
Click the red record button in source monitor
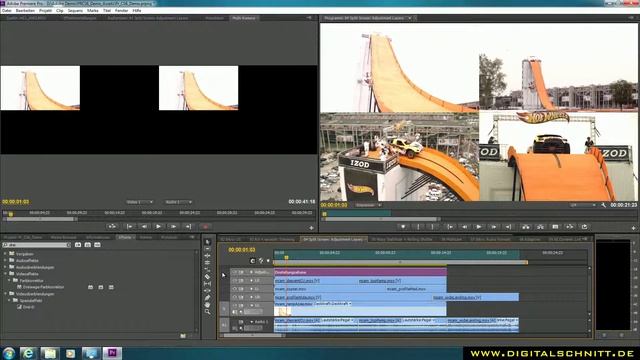click(205, 226)
